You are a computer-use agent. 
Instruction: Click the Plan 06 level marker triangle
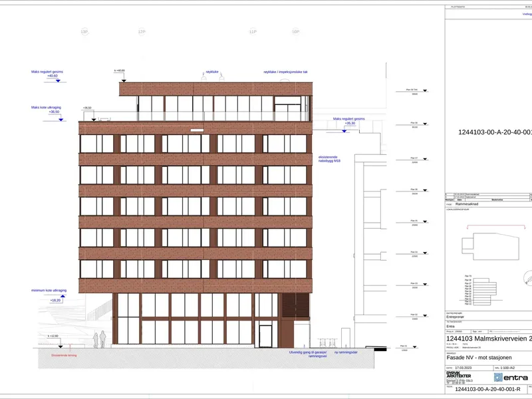pos(425,190)
